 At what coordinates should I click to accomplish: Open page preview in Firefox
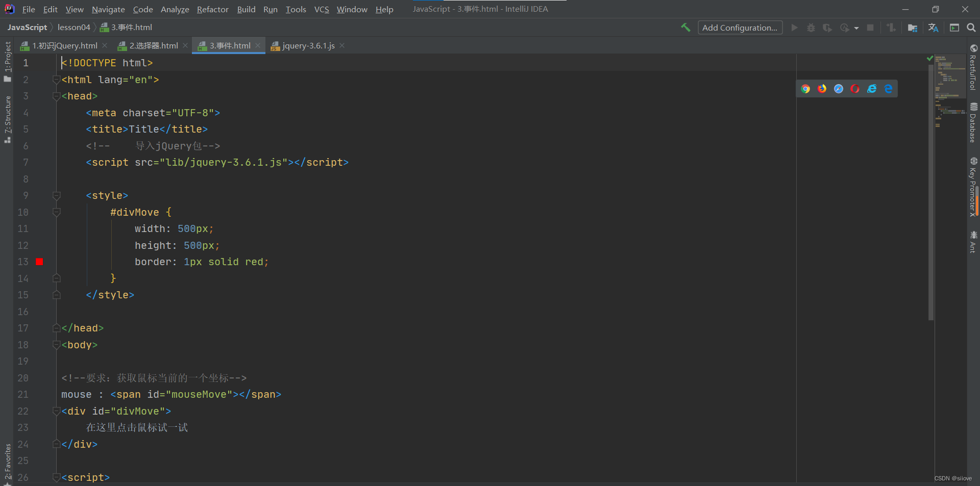coord(822,88)
